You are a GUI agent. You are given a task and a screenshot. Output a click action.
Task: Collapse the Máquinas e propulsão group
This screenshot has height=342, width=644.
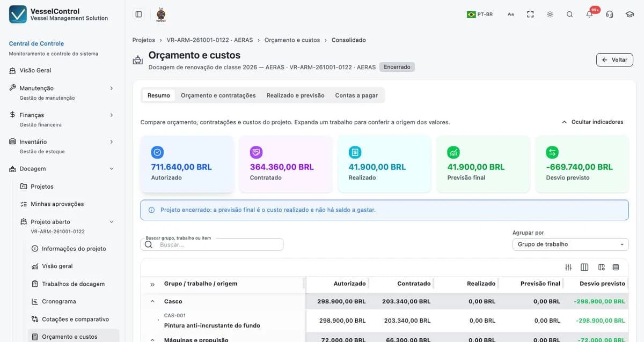[152, 339]
